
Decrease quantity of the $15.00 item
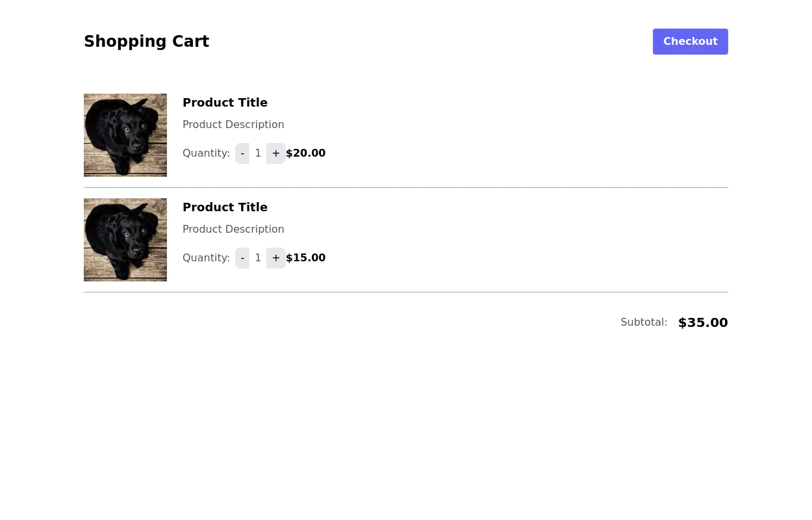point(242,258)
